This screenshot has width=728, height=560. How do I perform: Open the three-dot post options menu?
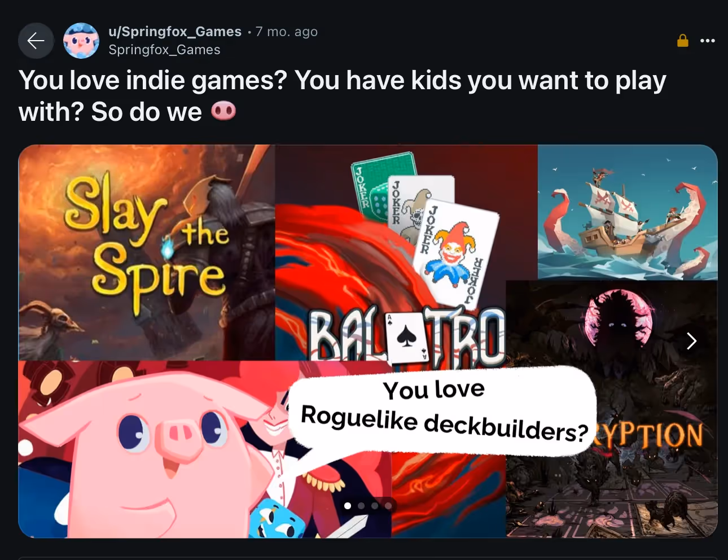(708, 41)
